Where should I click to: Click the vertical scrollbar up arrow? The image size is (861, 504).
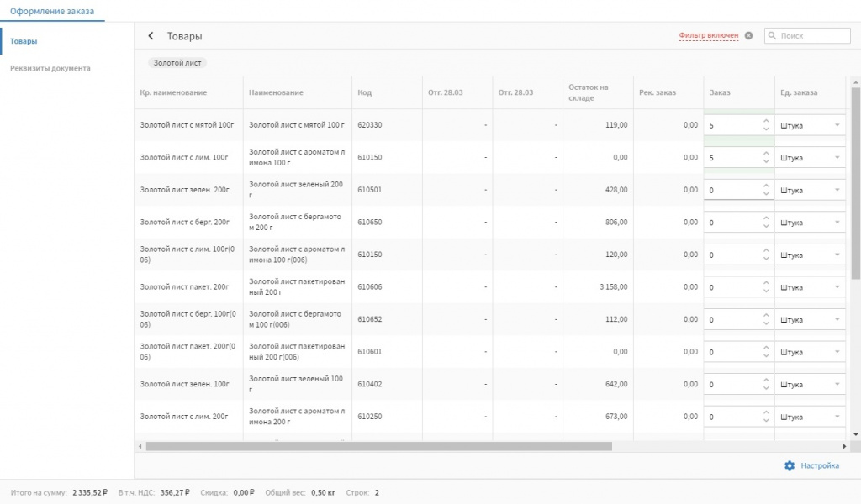point(856,83)
